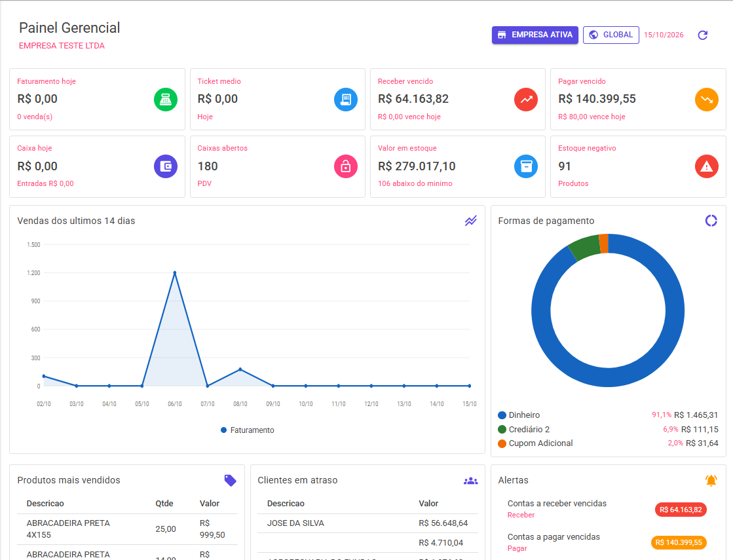Click the Descricao header in Clientes table

pos(286,504)
